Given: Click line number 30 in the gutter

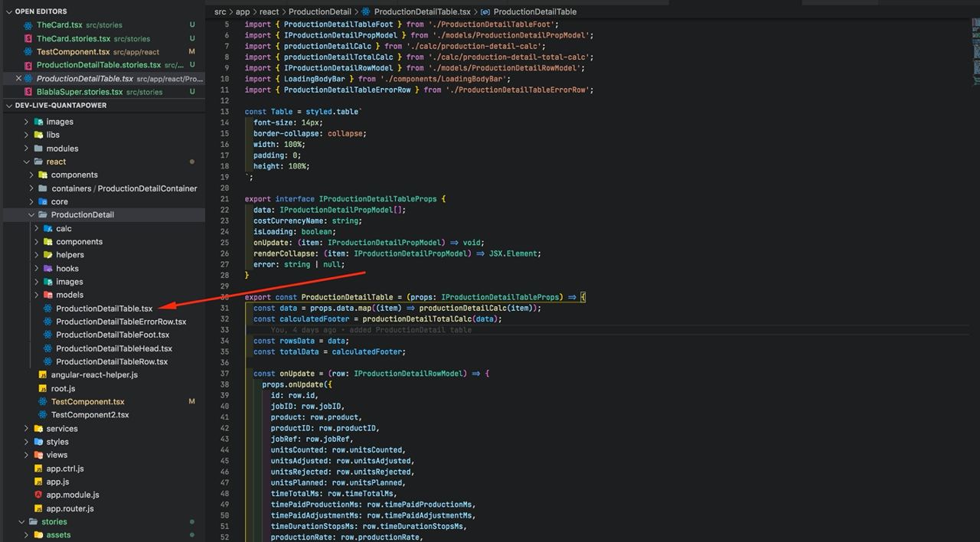Looking at the screenshot, I should point(224,297).
